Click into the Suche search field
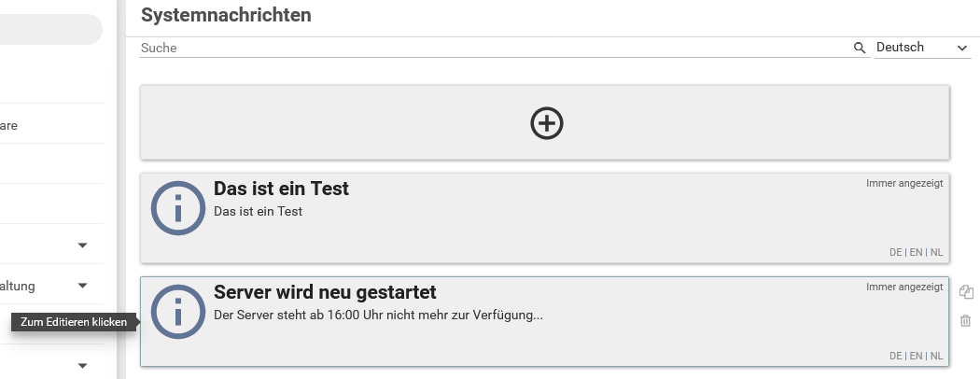The image size is (980, 379). pos(495,48)
